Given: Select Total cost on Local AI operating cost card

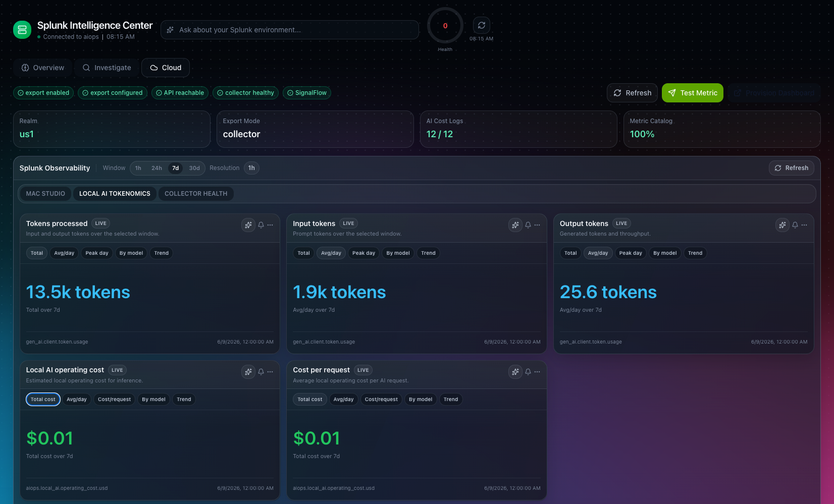Looking at the screenshot, I should click(43, 400).
